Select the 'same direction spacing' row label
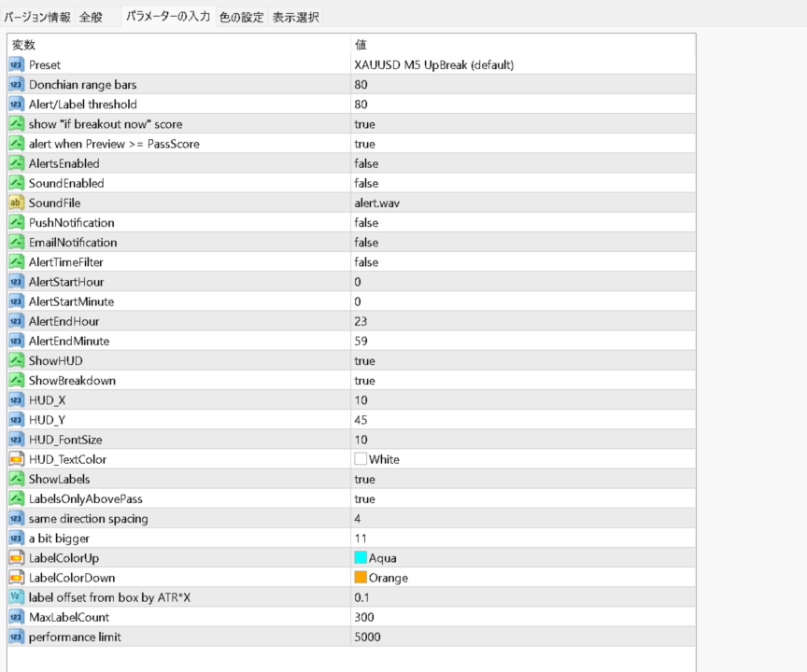This screenshot has width=807, height=672. (89, 518)
